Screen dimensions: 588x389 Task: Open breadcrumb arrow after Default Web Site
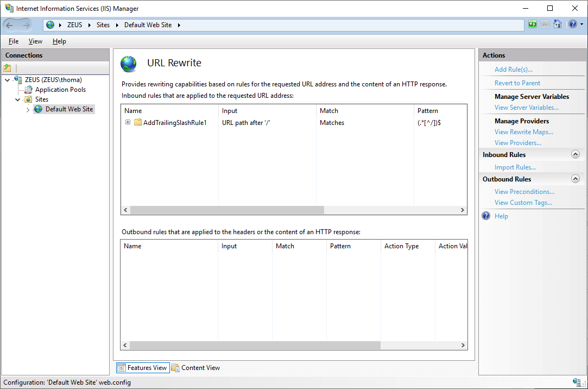[x=179, y=25]
